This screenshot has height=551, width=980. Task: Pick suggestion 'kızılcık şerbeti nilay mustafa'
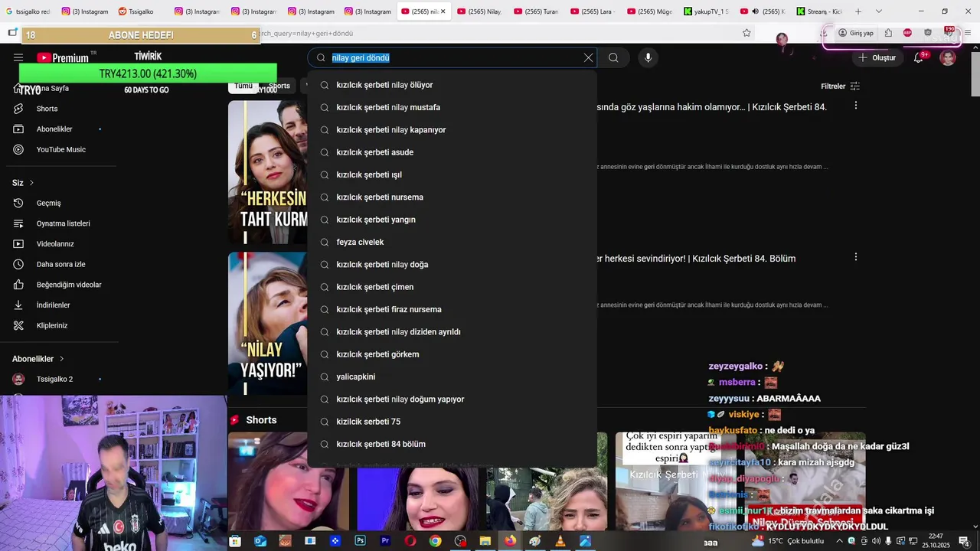pyautogui.click(x=452, y=107)
